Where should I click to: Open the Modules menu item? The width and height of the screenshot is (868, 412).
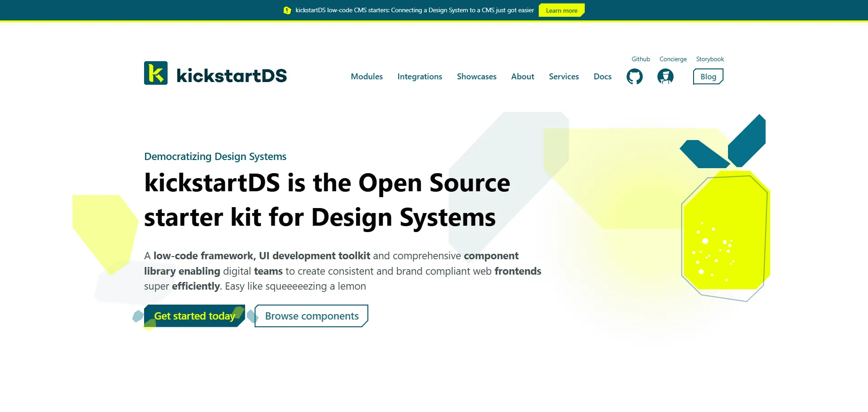pyautogui.click(x=366, y=77)
